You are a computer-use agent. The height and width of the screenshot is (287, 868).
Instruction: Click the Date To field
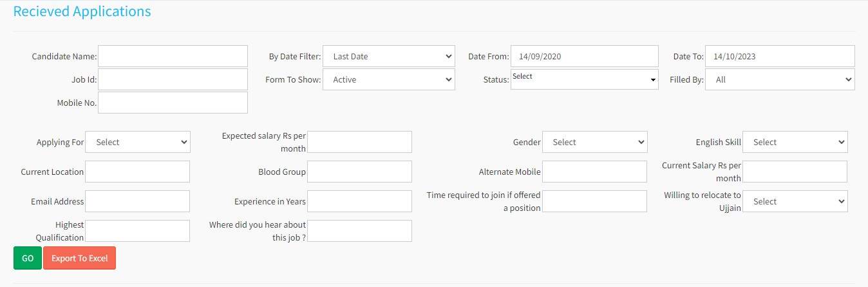point(779,56)
